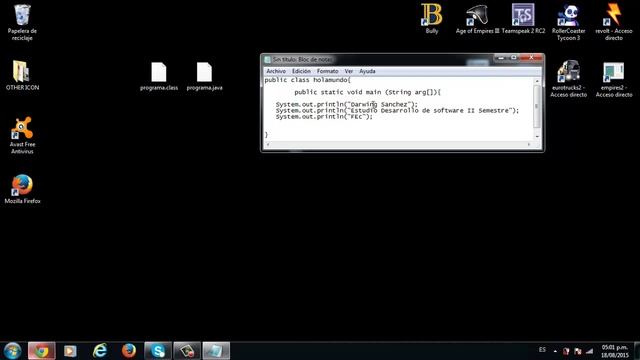This screenshot has width=640, height=360.
Task: Open Google Chrome from the taskbar
Action: click(41, 351)
